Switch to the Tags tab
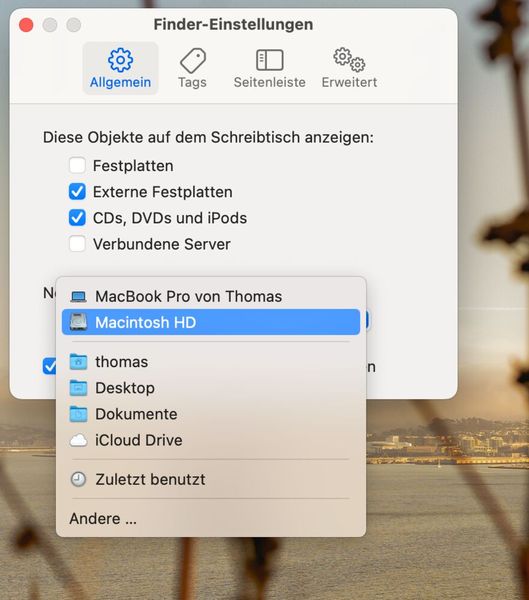This screenshot has width=529, height=600. [193, 68]
